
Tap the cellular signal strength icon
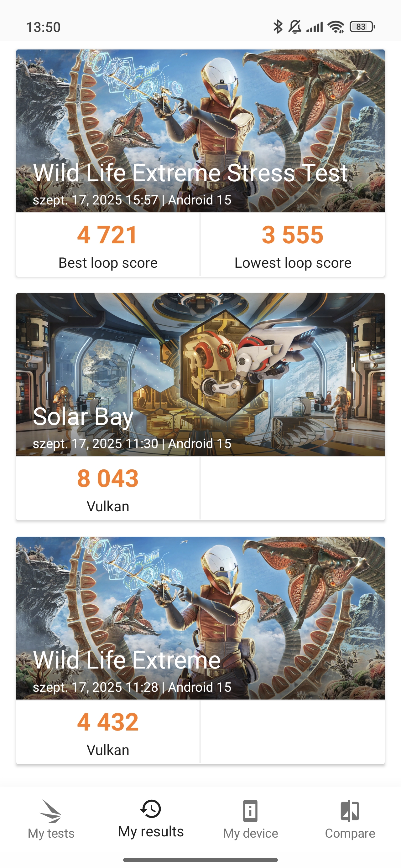(314, 27)
